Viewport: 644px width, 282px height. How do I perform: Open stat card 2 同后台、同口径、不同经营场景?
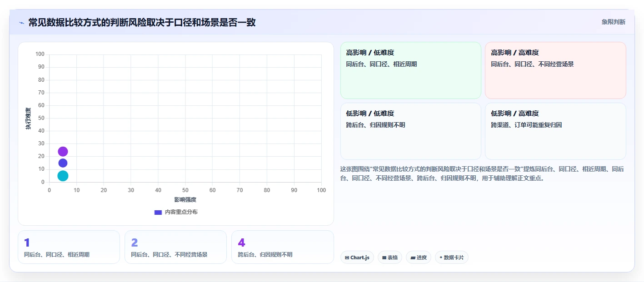pos(175,247)
